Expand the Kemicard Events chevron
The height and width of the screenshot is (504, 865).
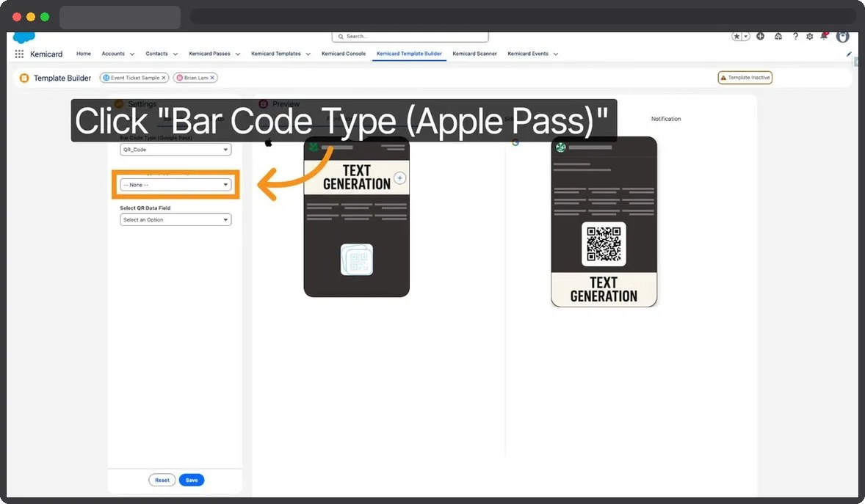click(x=556, y=54)
